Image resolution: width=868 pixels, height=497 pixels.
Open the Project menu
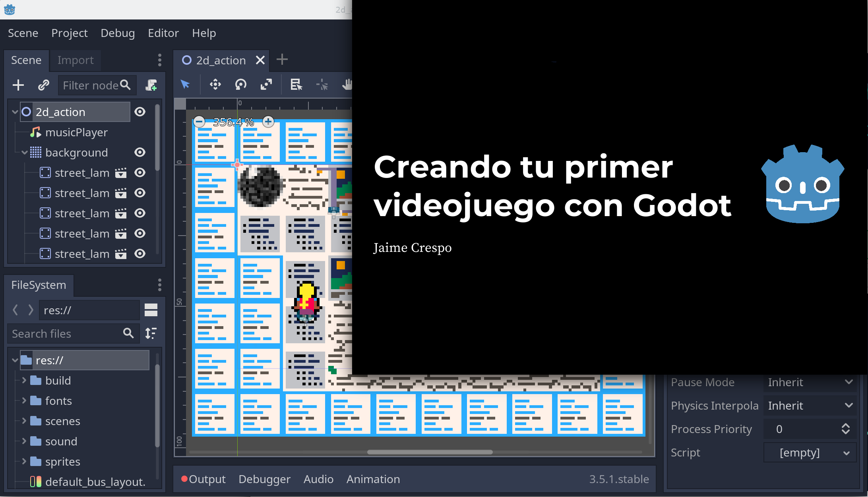point(69,33)
